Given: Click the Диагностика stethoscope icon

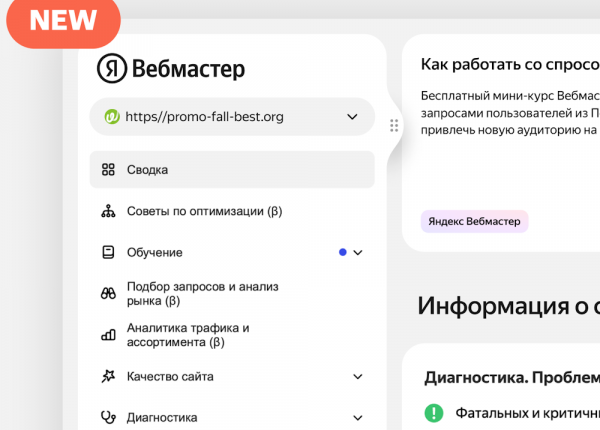Looking at the screenshot, I should tap(109, 417).
